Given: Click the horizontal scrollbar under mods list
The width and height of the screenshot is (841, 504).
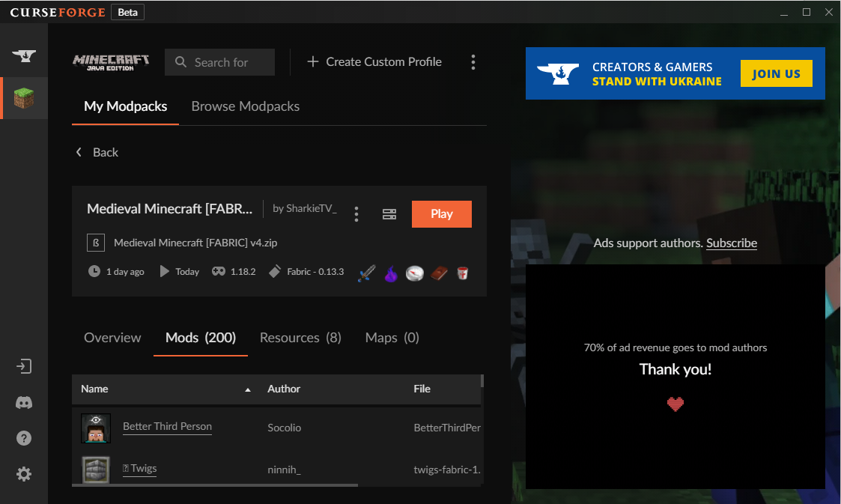Looking at the screenshot, I should click(214, 485).
